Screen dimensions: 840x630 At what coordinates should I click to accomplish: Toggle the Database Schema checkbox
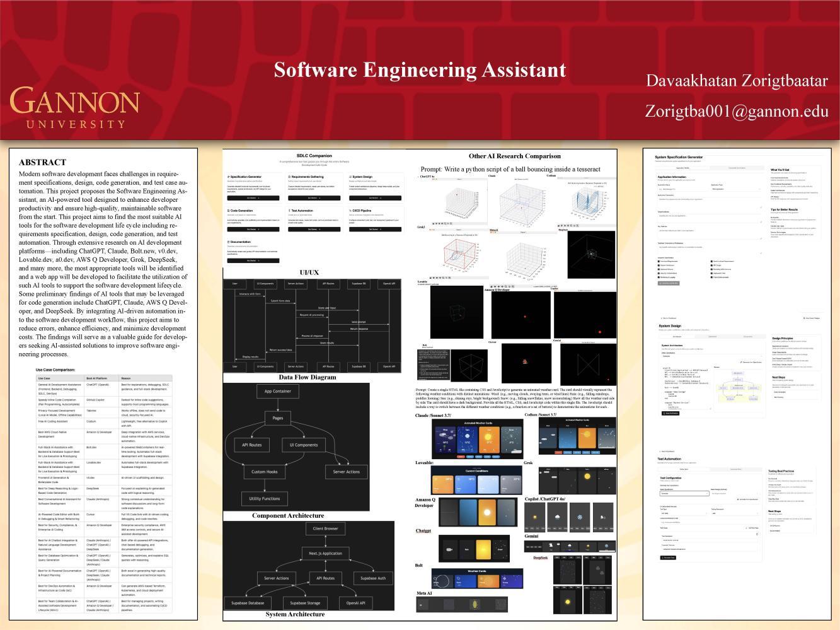click(659, 269)
